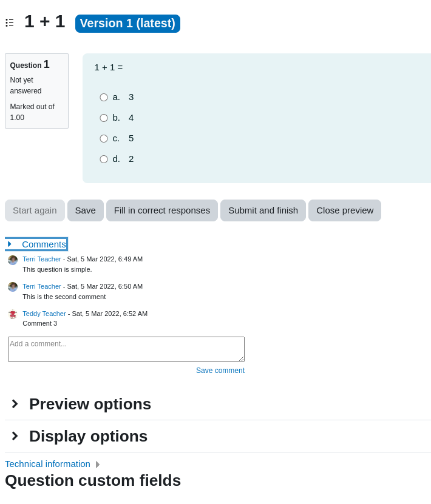Select answer b. 4

click(104, 118)
